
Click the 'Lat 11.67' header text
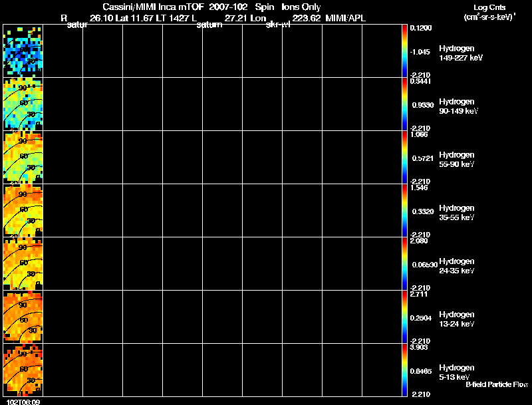coord(135,19)
